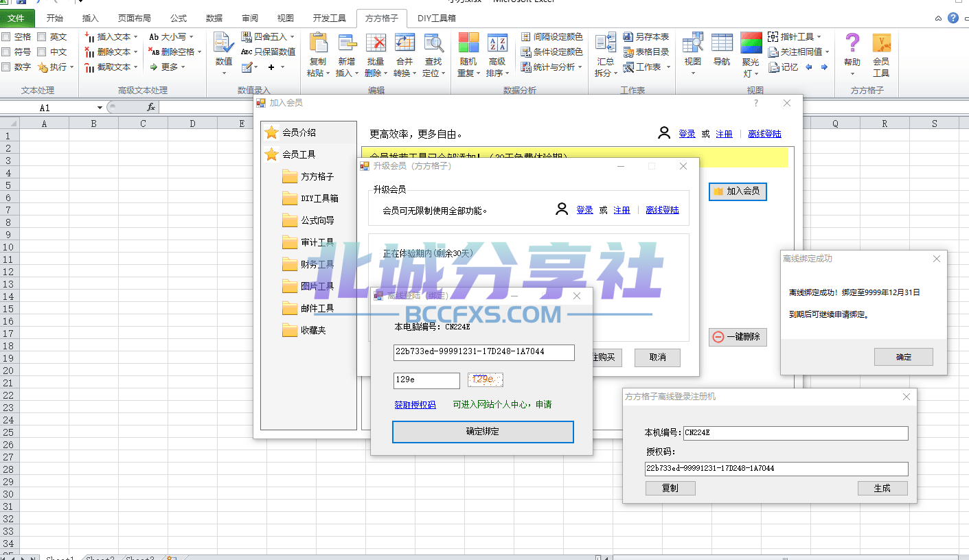Tick the 英文 checkbox

pos(42,36)
